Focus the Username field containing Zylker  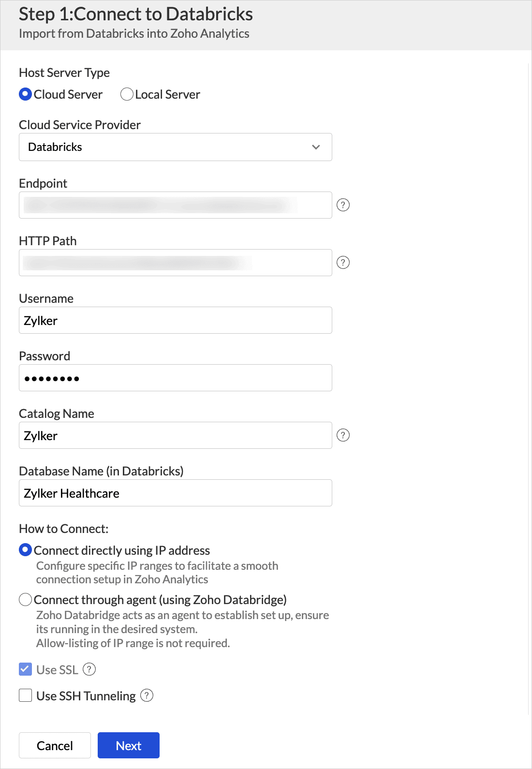[175, 320]
